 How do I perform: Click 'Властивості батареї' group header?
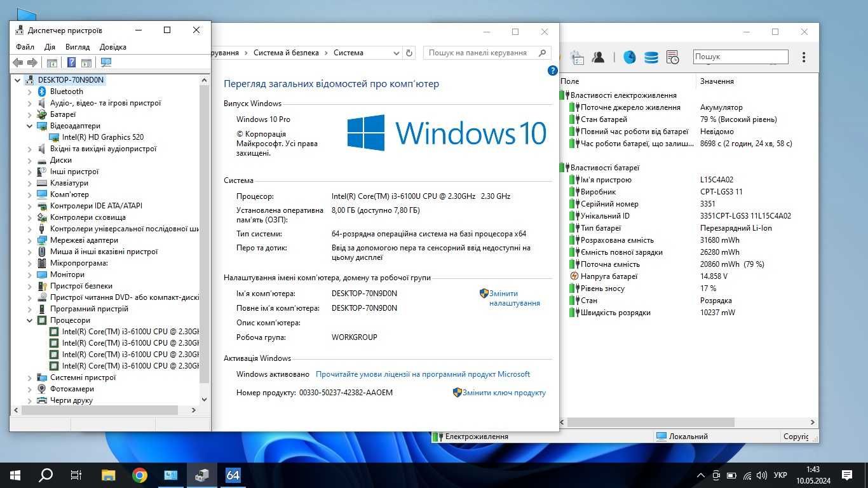[604, 168]
